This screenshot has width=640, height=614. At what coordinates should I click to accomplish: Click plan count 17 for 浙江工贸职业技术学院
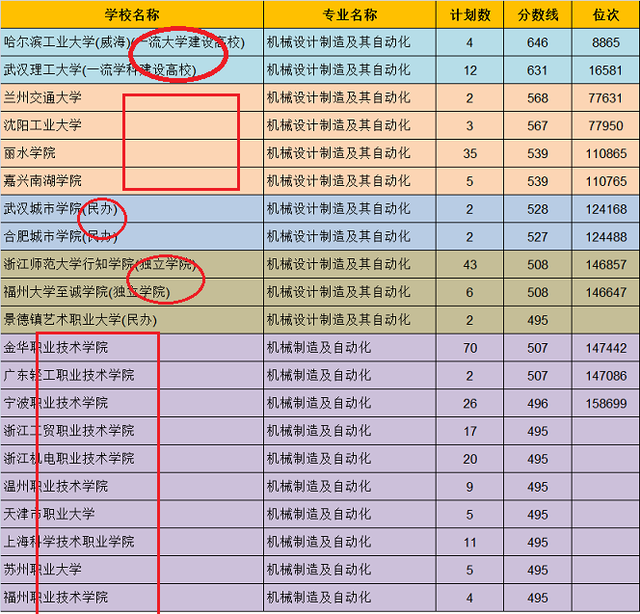[x=470, y=431]
